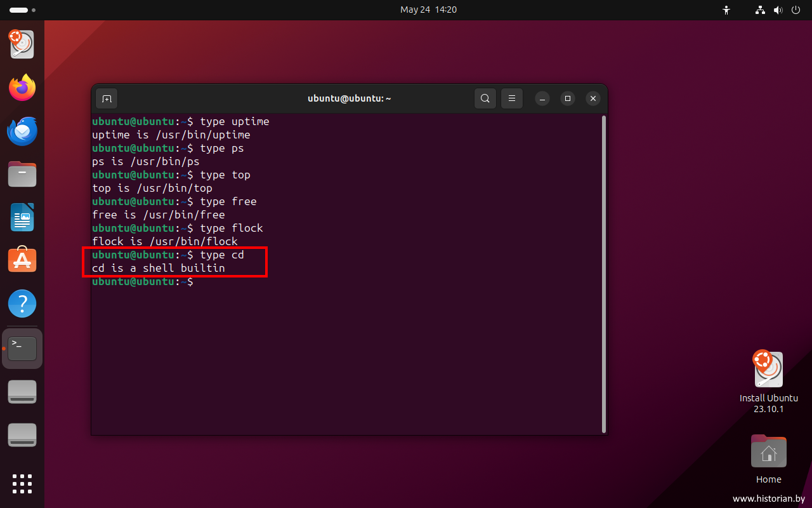Viewport: 812px width, 508px height.
Task: Open Install Ubuntu 23.10.1 desktop icon
Action: click(768, 370)
